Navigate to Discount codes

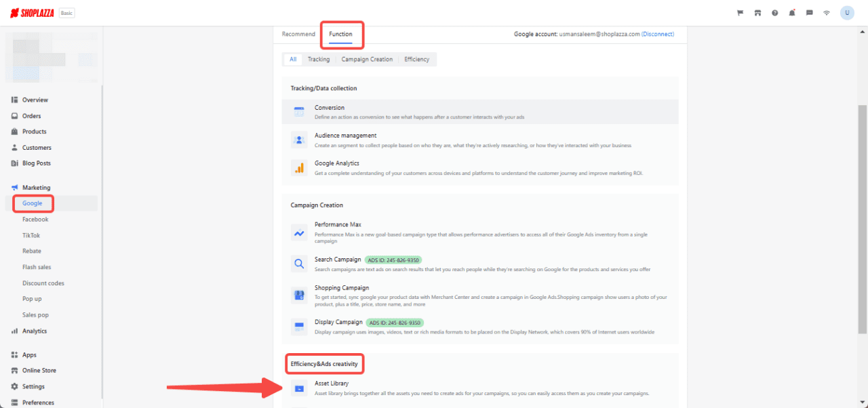tap(43, 283)
